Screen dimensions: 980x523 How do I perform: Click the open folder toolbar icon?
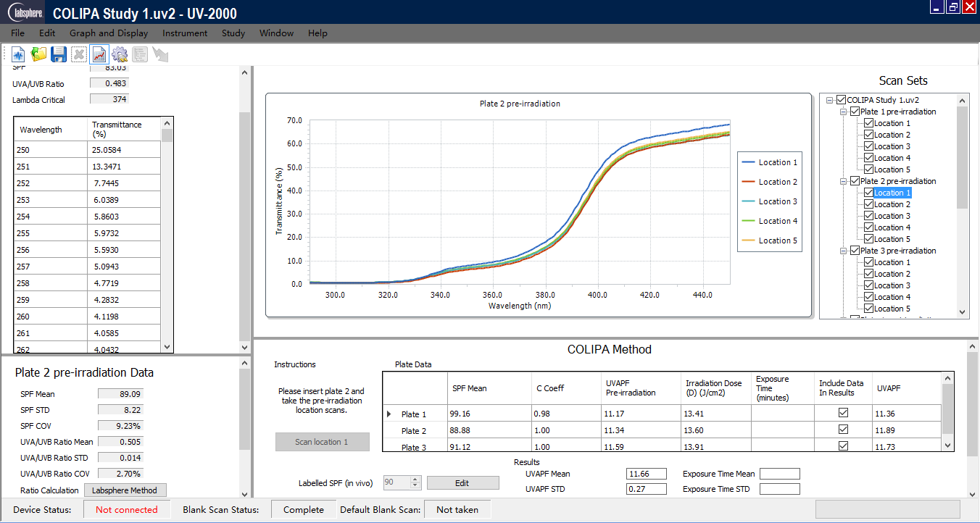(38, 54)
